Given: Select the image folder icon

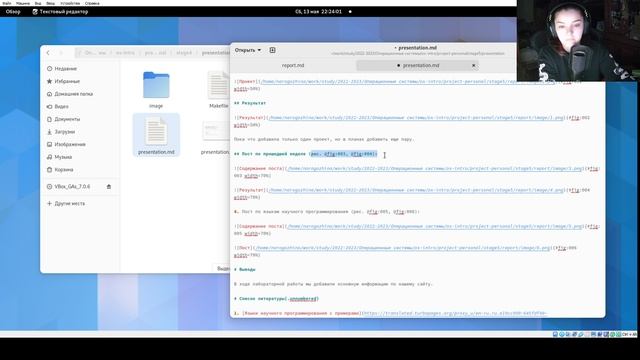Looking at the screenshot, I should [x=156, y=85].
